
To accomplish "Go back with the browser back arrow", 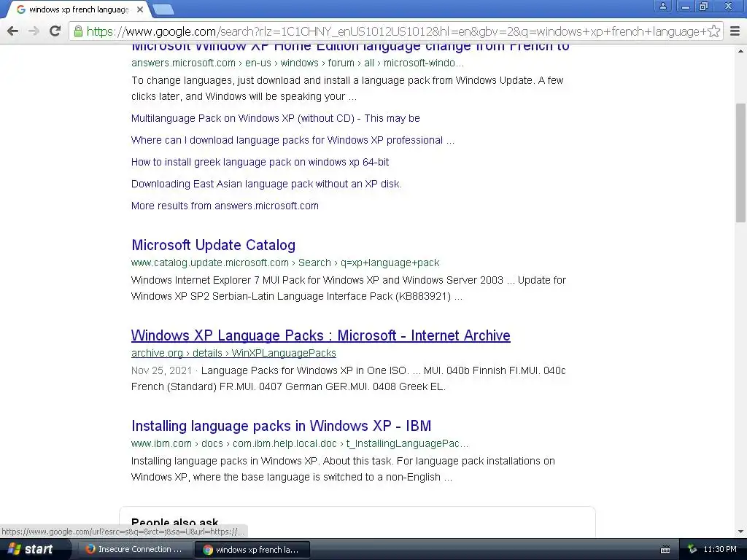I will (x=13, y=31).
